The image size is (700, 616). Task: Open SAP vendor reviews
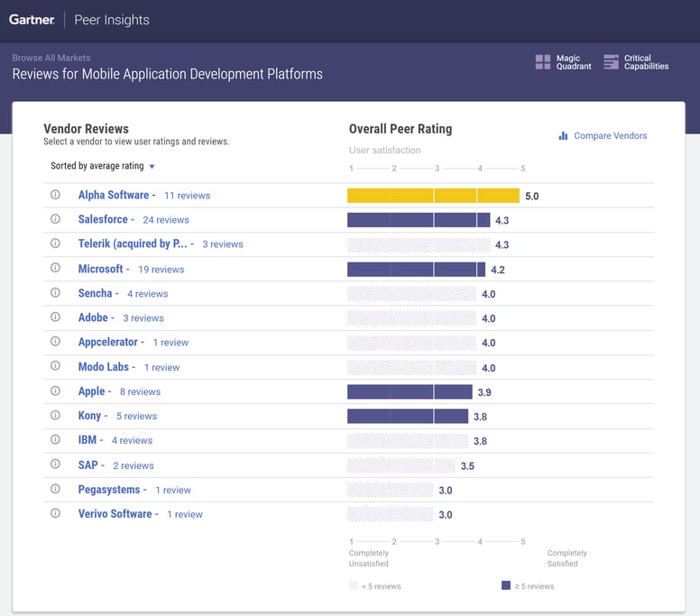point(87,465)
